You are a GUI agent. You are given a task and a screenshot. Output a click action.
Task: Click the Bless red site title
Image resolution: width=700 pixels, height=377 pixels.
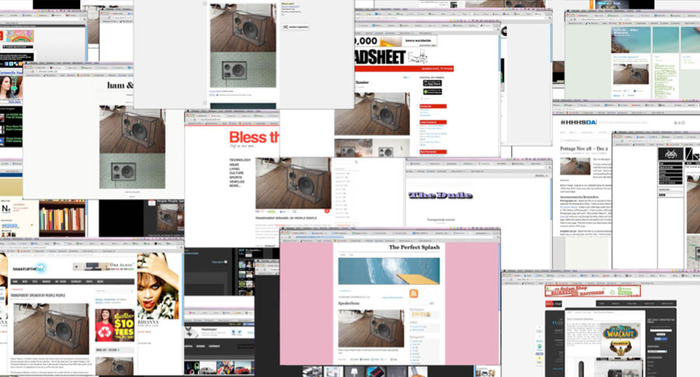point(254,137)
